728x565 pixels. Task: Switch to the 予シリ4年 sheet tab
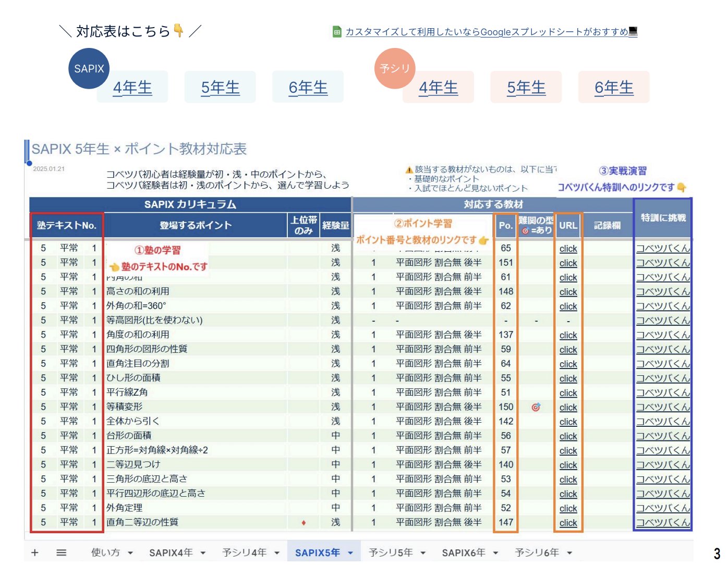(245, 552)
